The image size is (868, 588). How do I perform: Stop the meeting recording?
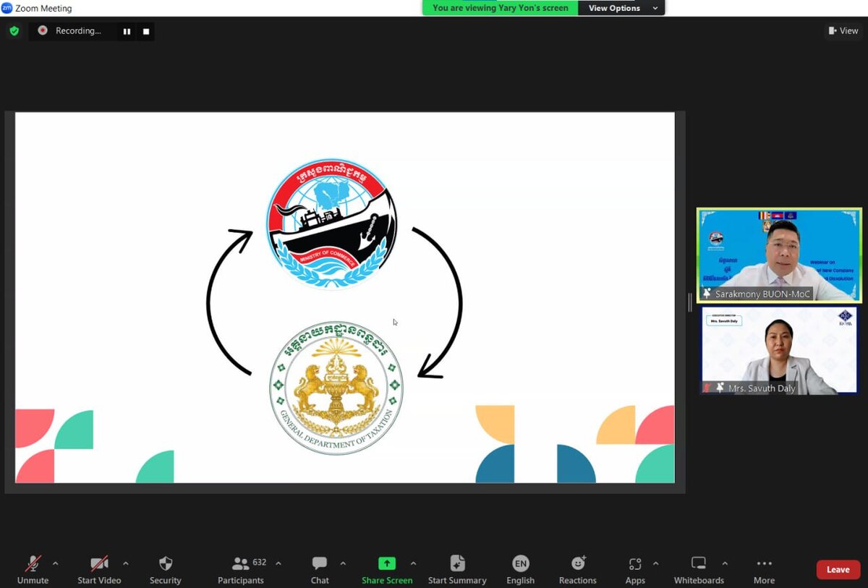(x=145, y=31)
